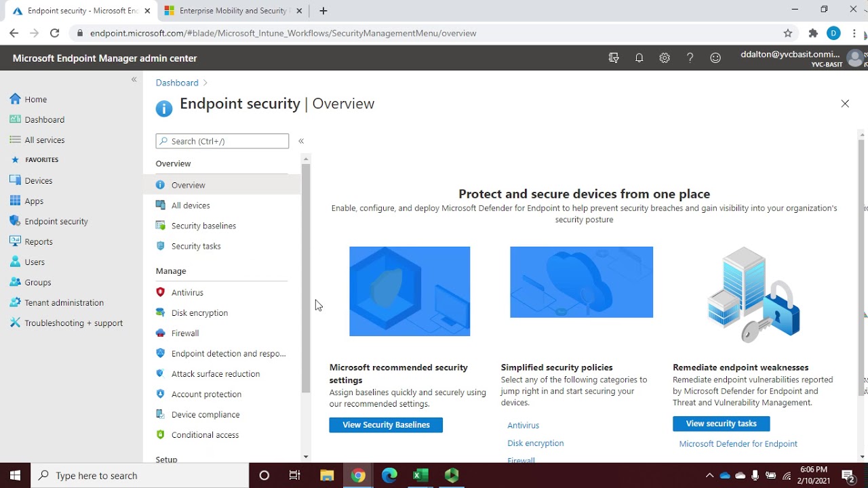Follow Antivirus link under Simplified security policies
The width and height of the screenshot is (868, 488).
click(x=524, y=426)
